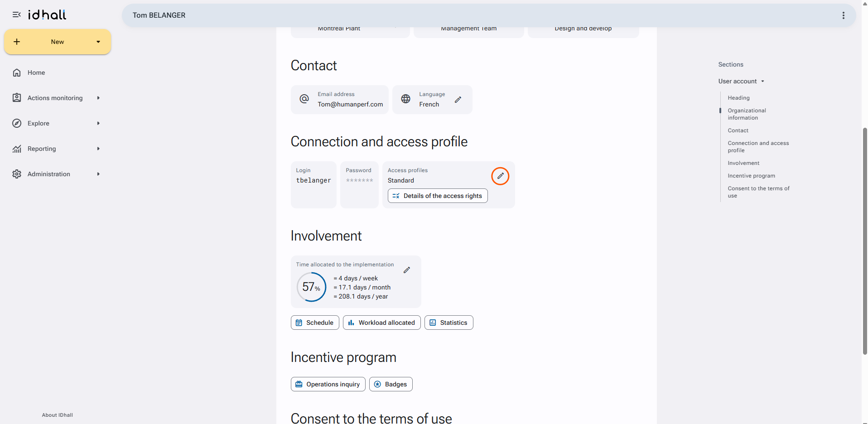
Task: Click the Actions monitoring icon
Action: click(x=17, y=98)
